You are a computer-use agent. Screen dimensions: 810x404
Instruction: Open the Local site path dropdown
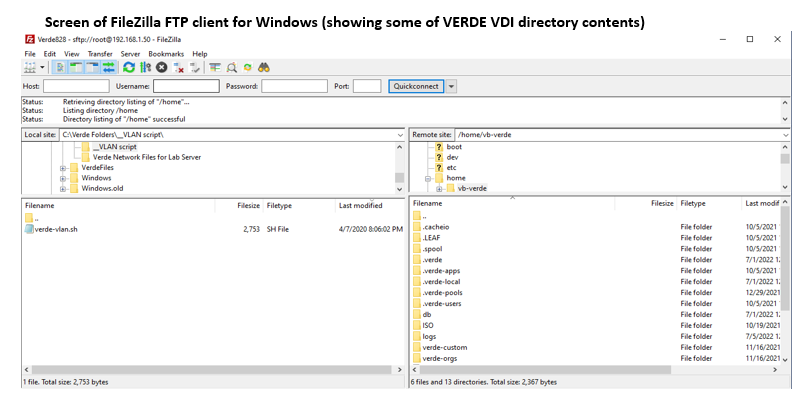tap(401, 135)
